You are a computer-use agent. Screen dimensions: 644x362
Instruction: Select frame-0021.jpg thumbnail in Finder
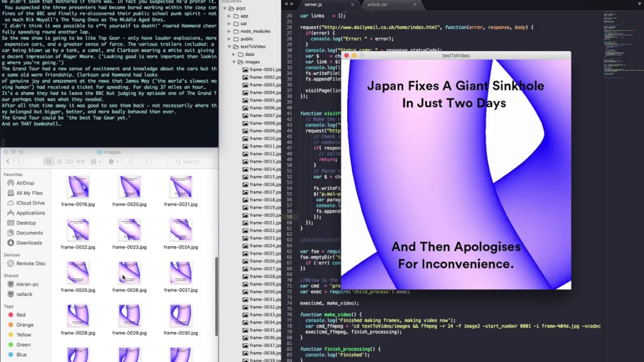point(181,187)
